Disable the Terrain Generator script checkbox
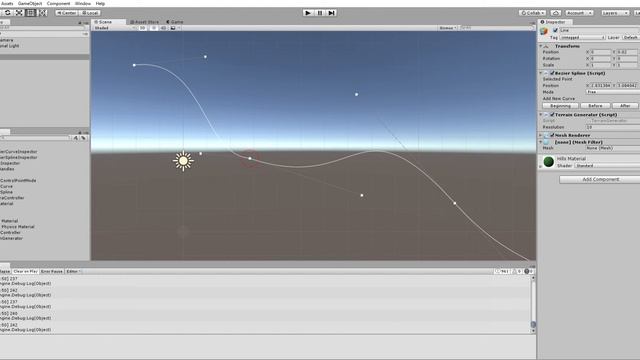Screen dimensions: 640x360 (x=552, y=115)
